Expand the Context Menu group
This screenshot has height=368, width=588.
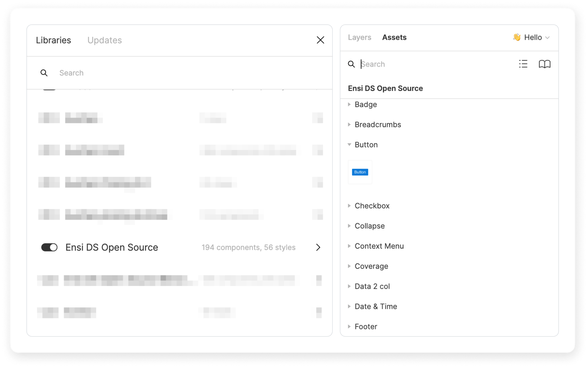pos(349,246)
